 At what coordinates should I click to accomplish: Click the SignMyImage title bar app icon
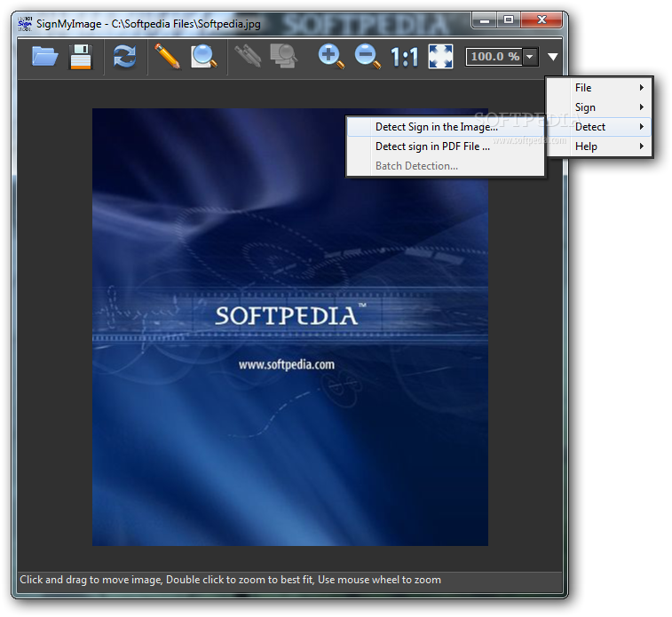click(x=25, y=24)
